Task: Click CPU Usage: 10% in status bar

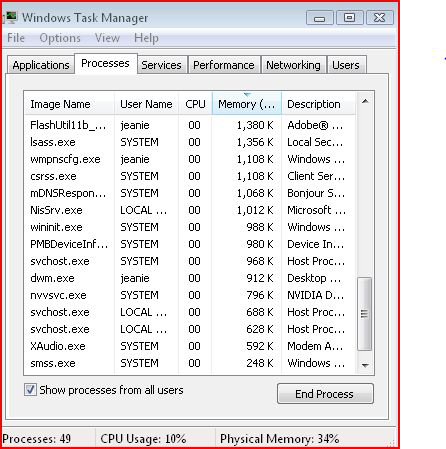Action: coord(143,439)
